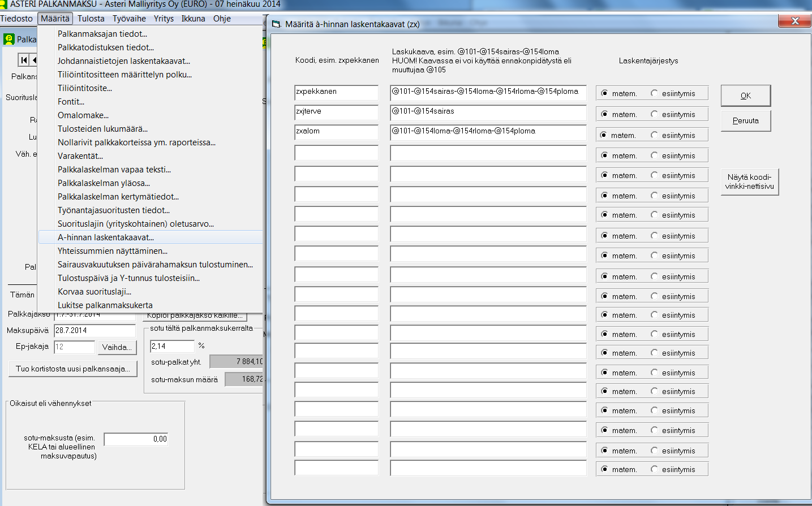Click the sotu percentage field showing 2,14
The width and height of the screenshot is (812, 506).
tap(172, 346)
